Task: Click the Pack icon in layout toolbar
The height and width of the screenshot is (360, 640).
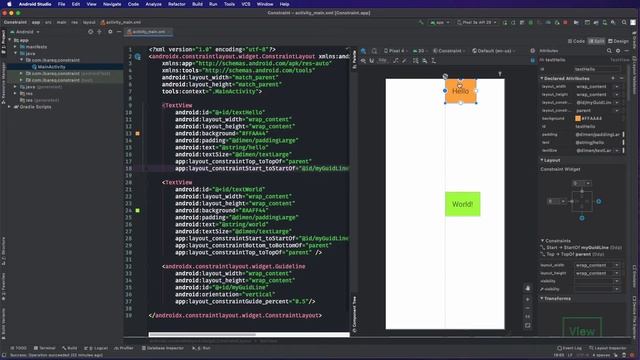Action: pos(416,61)
